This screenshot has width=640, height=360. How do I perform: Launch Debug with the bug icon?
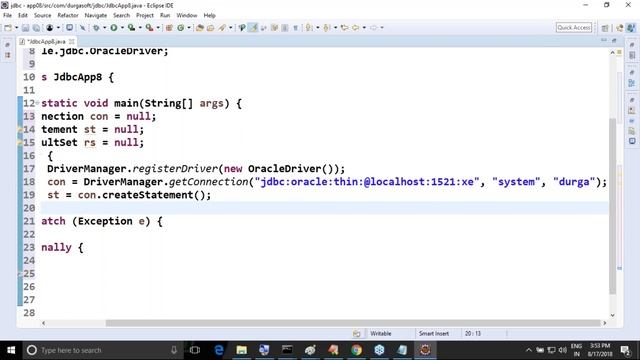[96, 28]
